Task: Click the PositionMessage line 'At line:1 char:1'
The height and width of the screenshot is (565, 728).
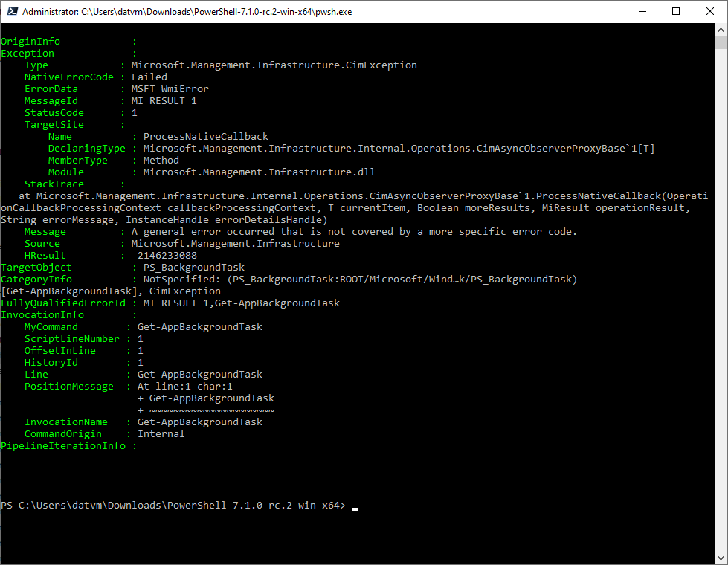Action: tap(187, 386)
